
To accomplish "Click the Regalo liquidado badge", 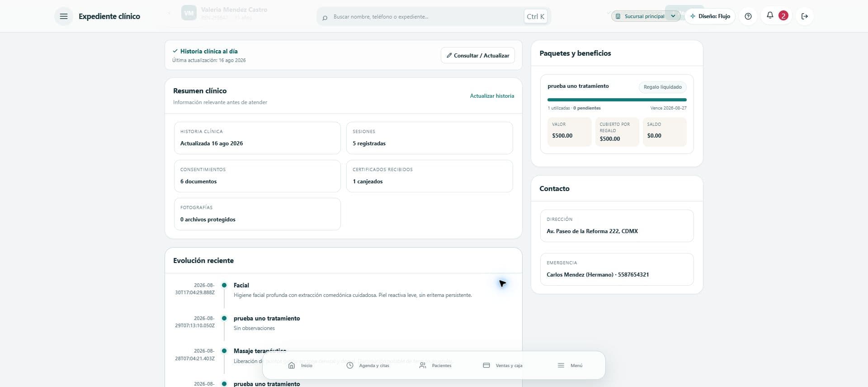I will coord(662,87).
